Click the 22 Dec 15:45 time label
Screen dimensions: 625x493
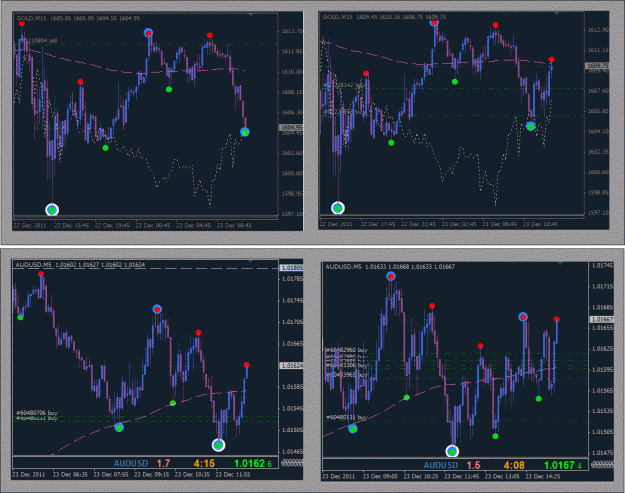(x=71, y=226)
